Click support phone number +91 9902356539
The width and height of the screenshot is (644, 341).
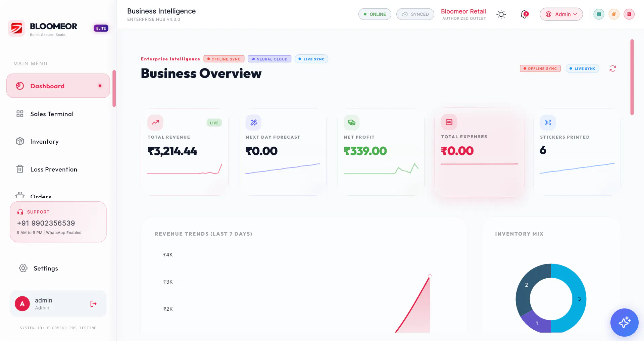point(46,223)
